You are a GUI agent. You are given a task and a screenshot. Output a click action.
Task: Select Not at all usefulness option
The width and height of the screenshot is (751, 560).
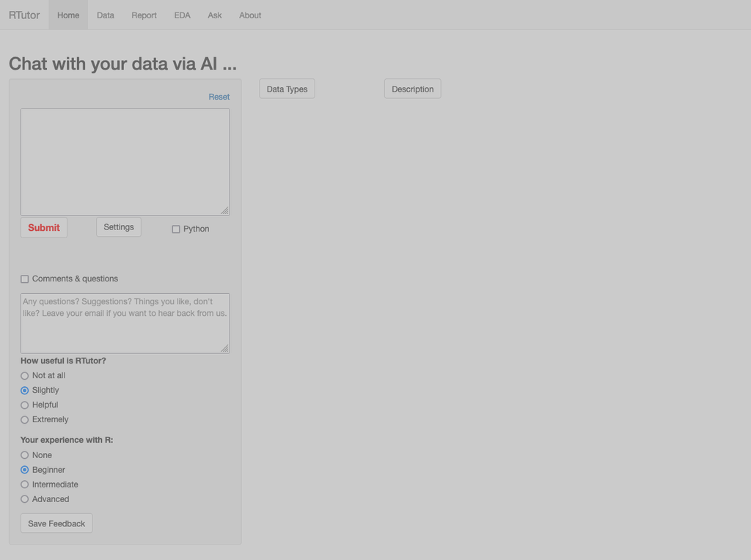tap(24, 376)
